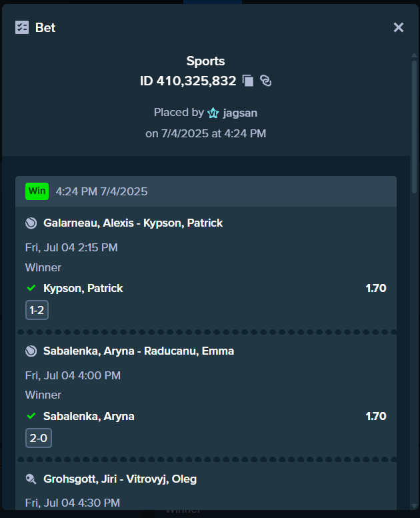Click the dialog's vertical scrollbar thumb
Image resolution: width=420 pixels, height=518 pixels.
[414, 127]
